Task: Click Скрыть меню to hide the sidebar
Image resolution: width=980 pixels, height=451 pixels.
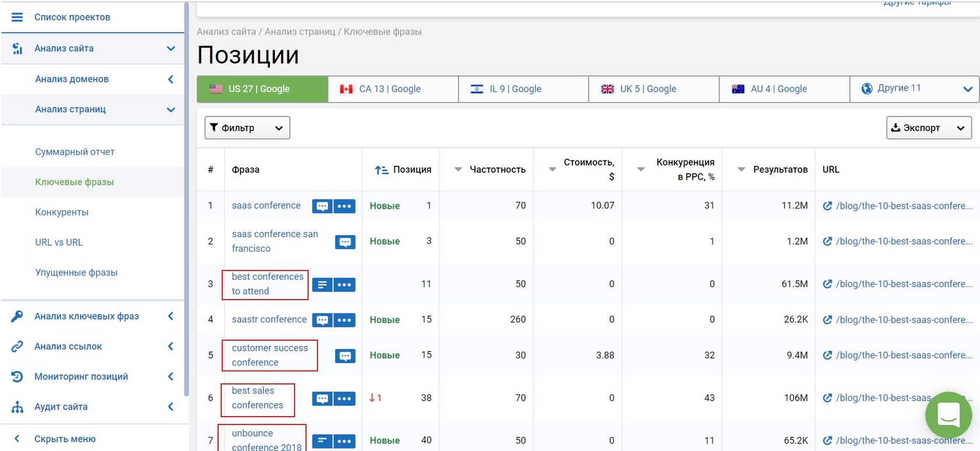Action: 64,439
